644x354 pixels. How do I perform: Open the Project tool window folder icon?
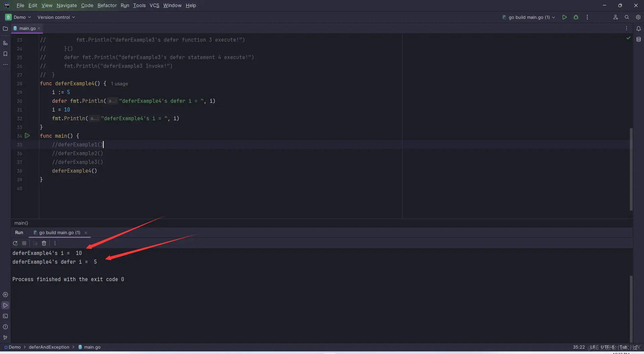[5, 29]
